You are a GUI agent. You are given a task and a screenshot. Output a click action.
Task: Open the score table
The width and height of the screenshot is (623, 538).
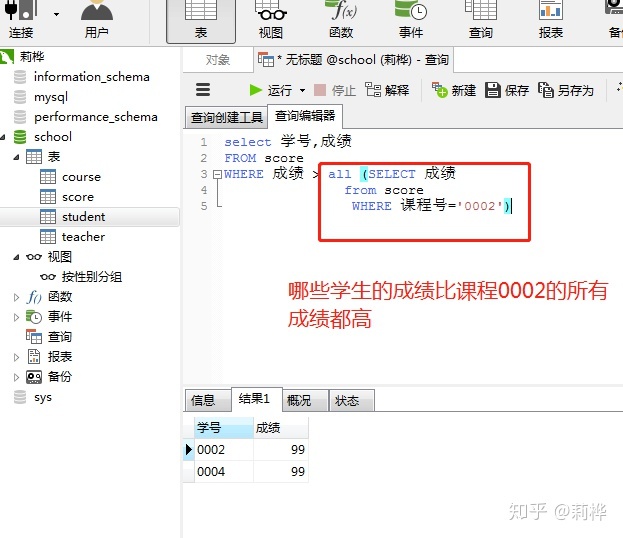[78, 197]
